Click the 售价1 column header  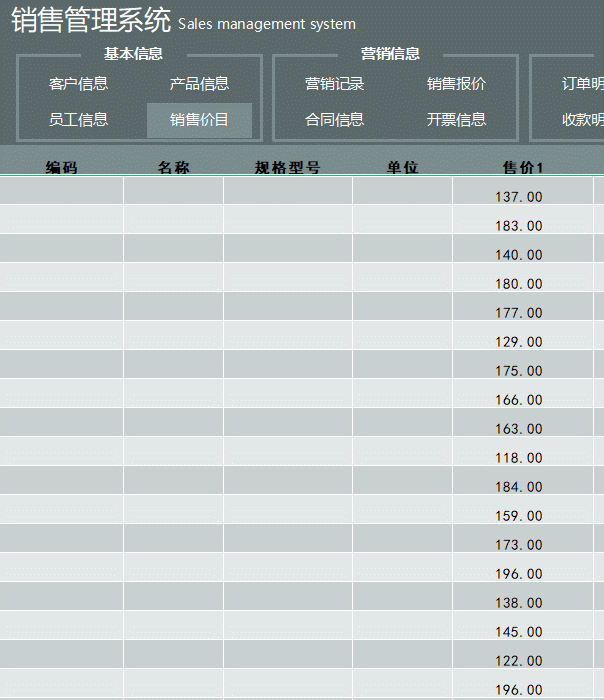(x=523, y=167)
